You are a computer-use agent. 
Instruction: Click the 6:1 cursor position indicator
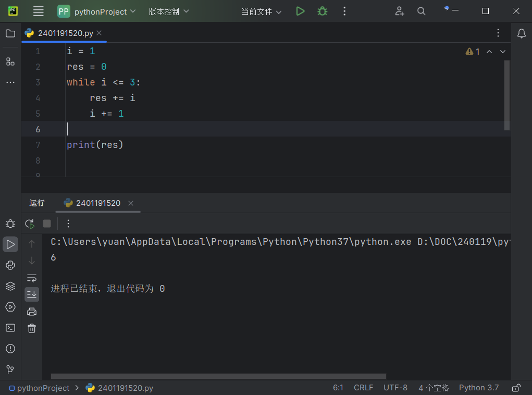[338, 388]
